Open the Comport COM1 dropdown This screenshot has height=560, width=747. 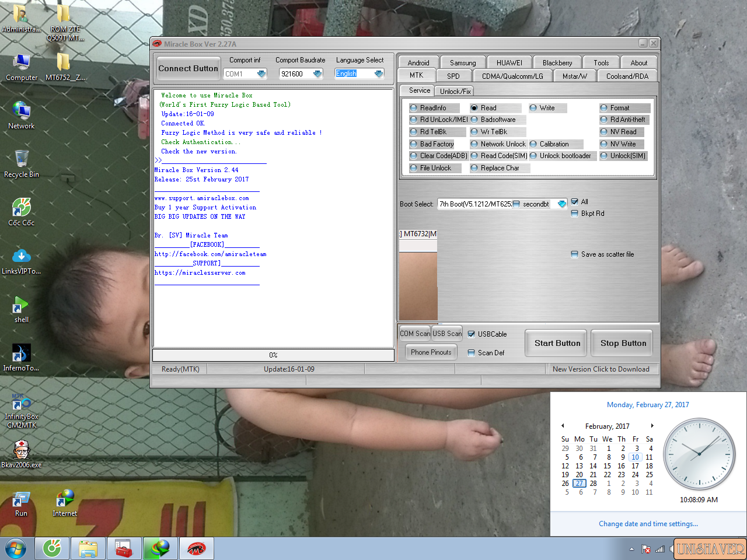click(x=261, y=74)
